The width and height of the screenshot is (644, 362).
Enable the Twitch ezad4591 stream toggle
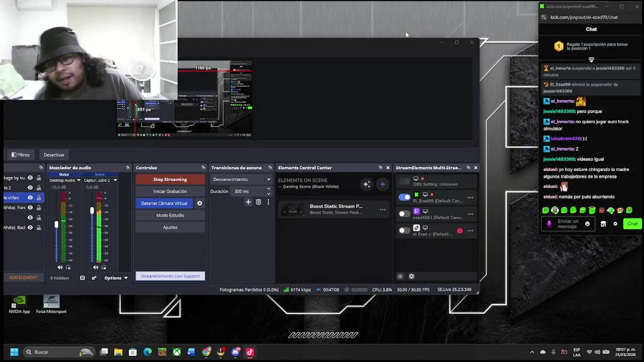coord(404,214)
